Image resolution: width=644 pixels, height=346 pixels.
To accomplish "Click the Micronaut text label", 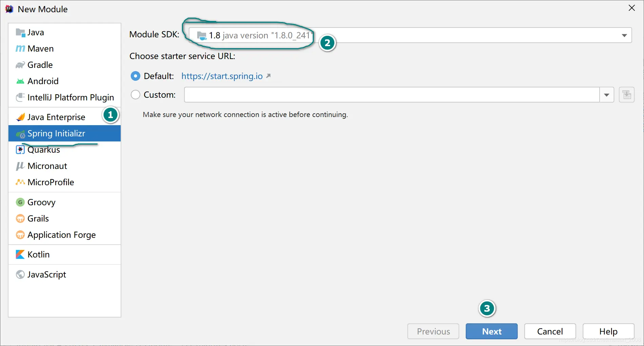I will coord(47,166).
